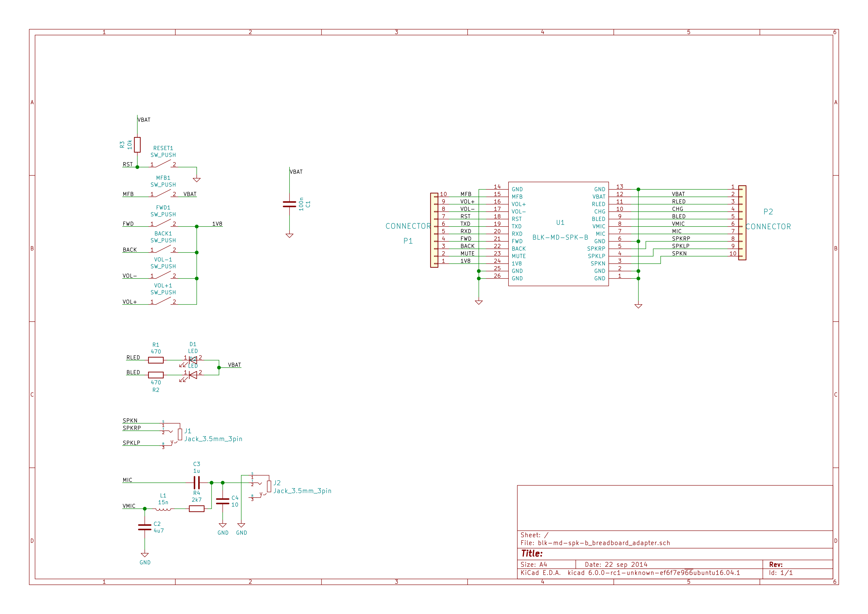Select the L1 15n inductor symbol
The height and width of the screenshot is (614, 868).
pos(163,509)
